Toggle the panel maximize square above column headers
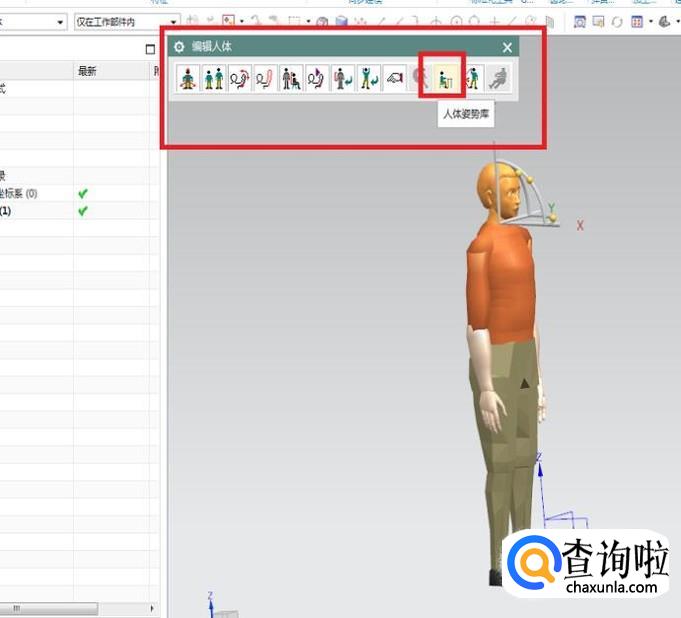681x618 pixels. coord(150,48)
